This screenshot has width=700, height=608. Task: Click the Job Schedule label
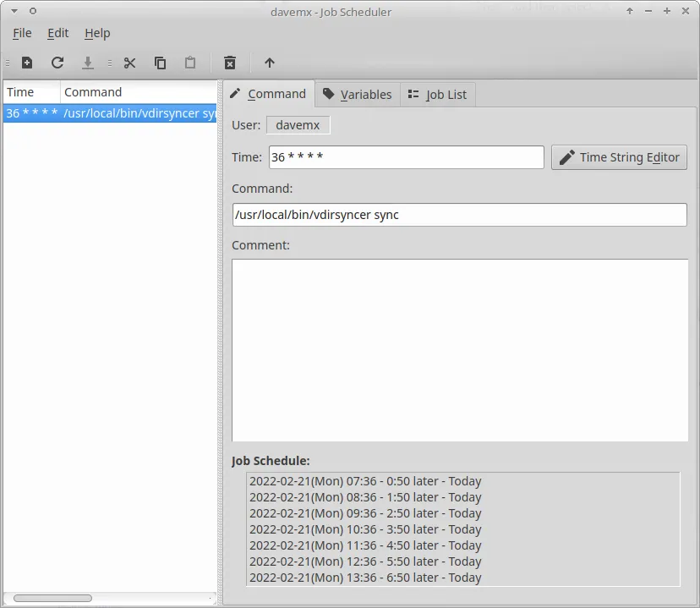point(271,461)
